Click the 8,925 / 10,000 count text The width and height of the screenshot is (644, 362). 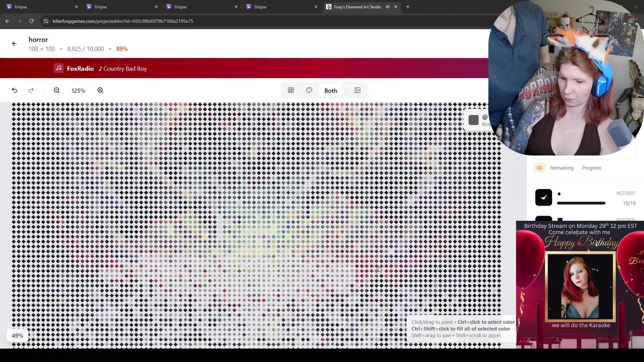[85, 49]
